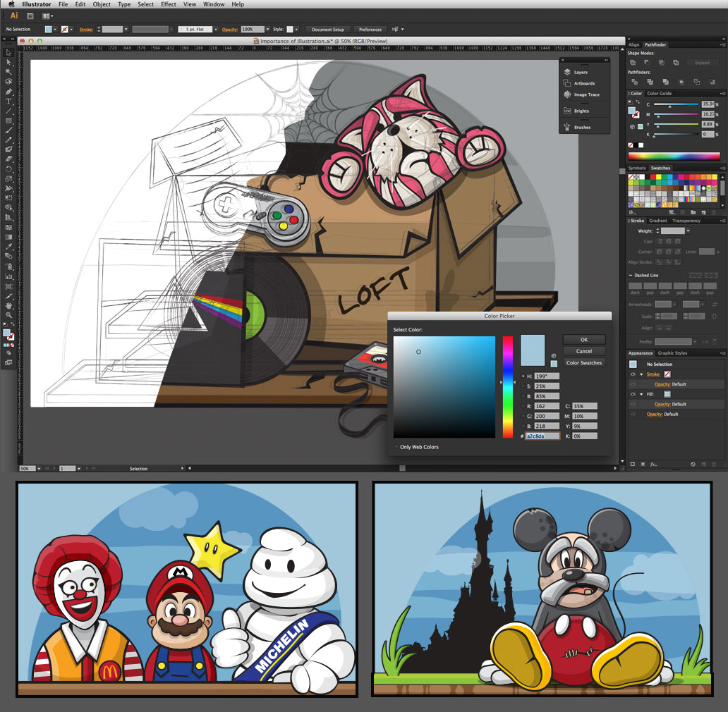728x712 pixels.
Task: Open the Window menu
Action: tap(214, 4)
